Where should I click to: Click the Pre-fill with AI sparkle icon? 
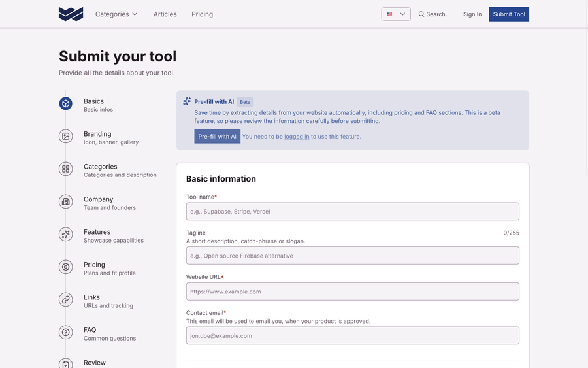point(187,101)
